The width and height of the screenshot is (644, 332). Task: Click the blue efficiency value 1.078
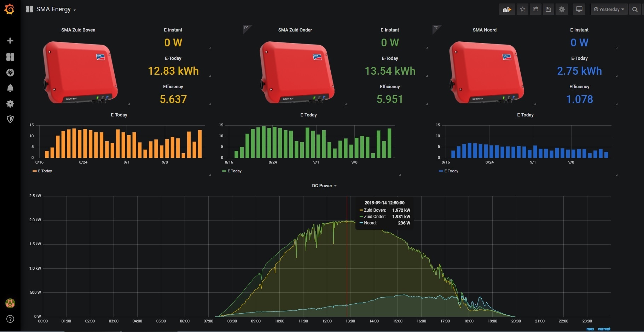point(579,99)
